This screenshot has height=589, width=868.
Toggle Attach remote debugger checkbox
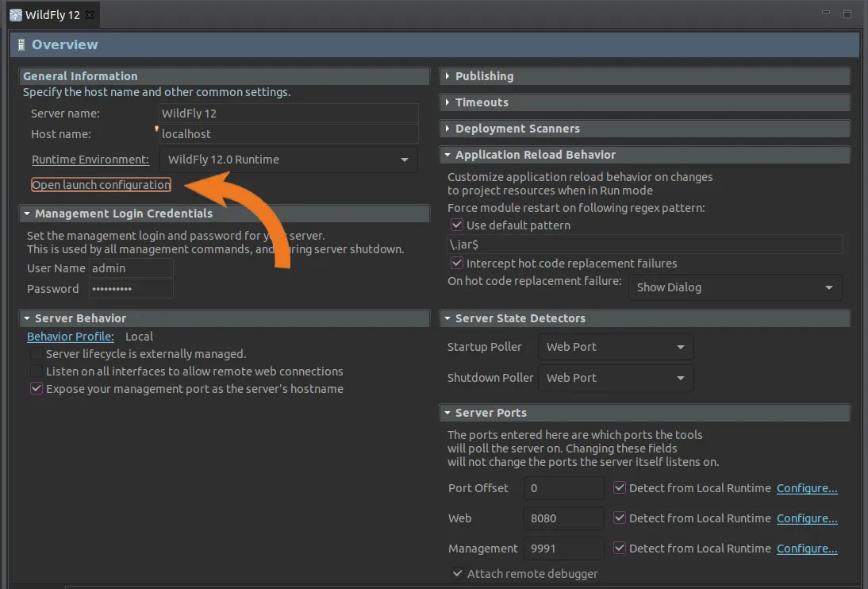pos(458,573)
